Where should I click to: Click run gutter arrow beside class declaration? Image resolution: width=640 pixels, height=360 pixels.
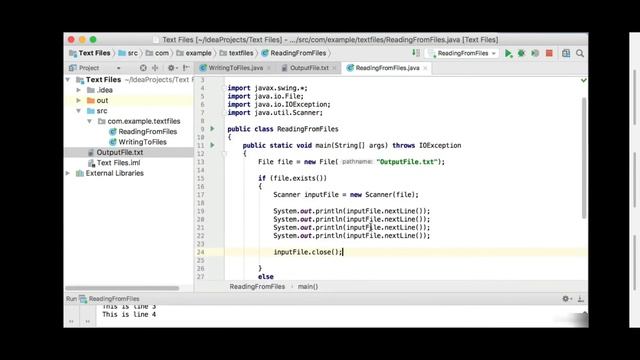[212, 129]
